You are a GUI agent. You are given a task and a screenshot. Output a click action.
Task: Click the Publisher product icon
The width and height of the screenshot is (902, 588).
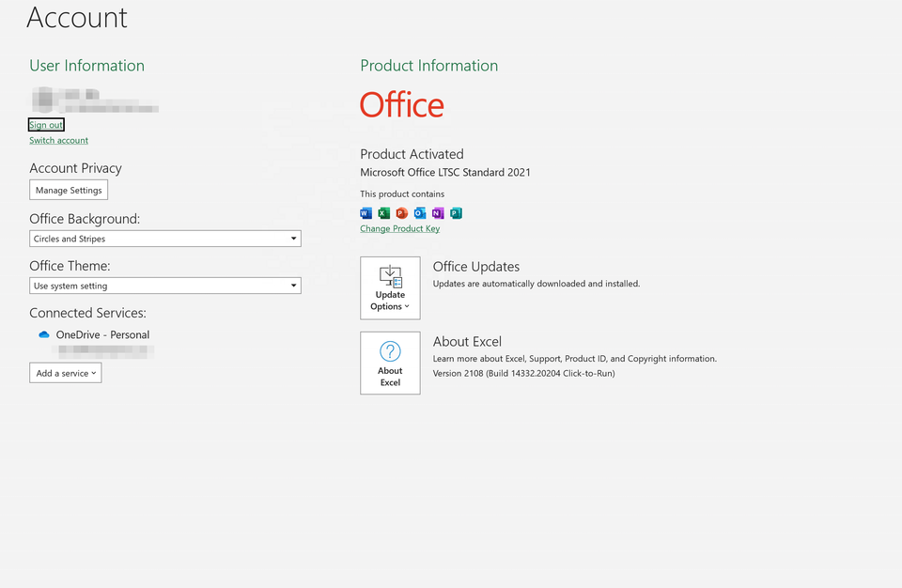pos(456,213)
